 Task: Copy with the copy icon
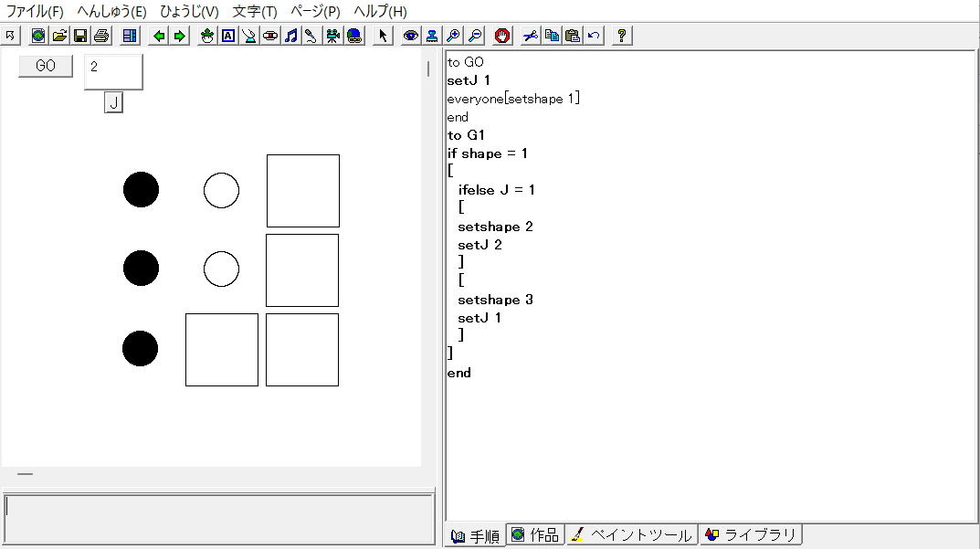click(x=552, y=36)
